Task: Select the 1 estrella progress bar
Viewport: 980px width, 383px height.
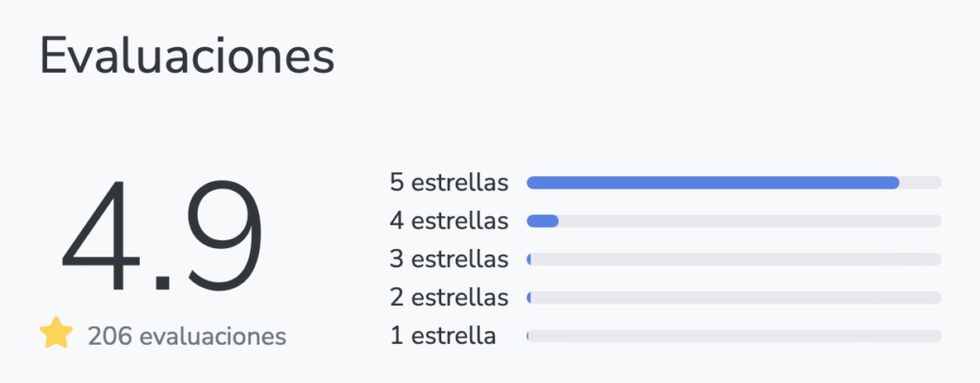Action: coord(734,336)
